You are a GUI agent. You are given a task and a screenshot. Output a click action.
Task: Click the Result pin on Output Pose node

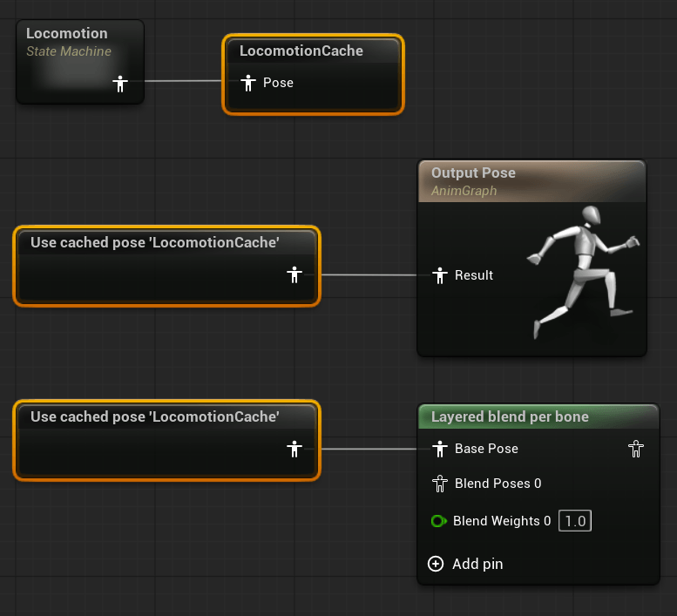click(440, 275)
